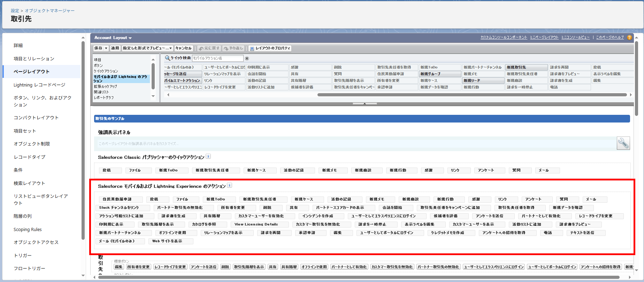Select ページレイアウト in the left sidebar
The height and width of the screenshot is (282, 644).
click(31, 72)
